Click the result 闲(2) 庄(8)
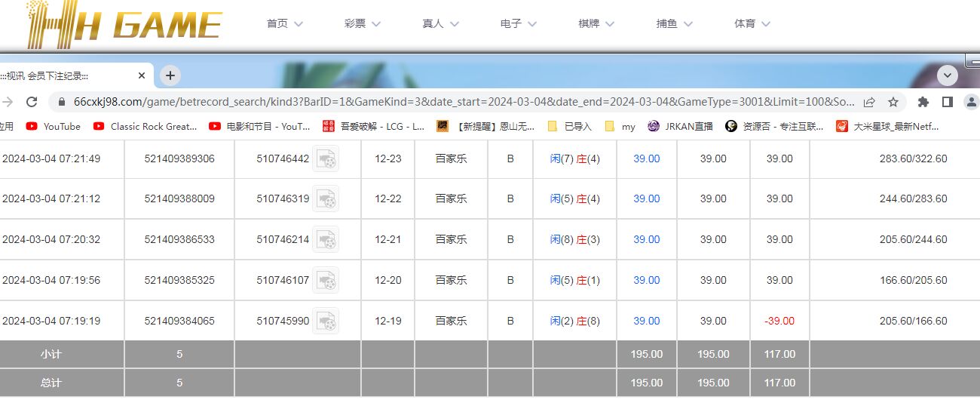The width and height of the screenshot is (980, 403). coord(575,321)
